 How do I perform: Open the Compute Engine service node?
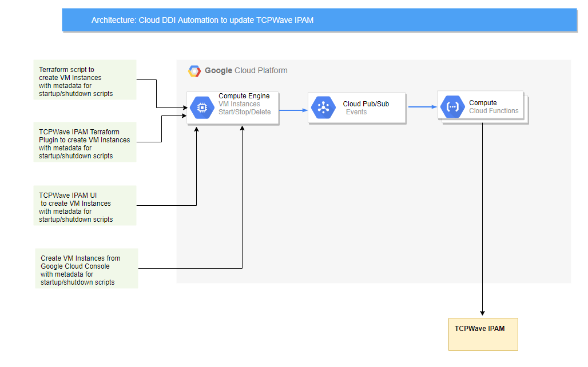point(232,107)
